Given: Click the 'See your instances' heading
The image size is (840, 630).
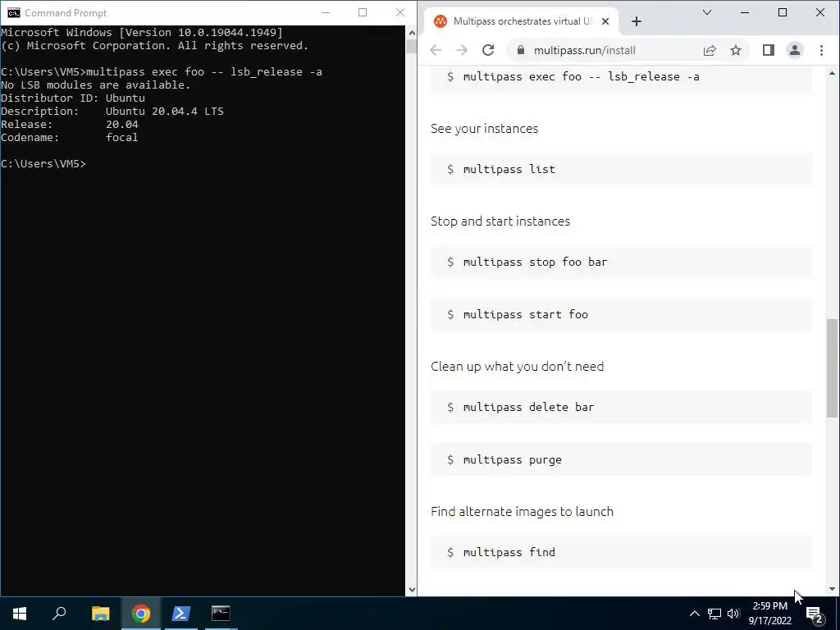Looking at the screenshot, I should [484, 129].
